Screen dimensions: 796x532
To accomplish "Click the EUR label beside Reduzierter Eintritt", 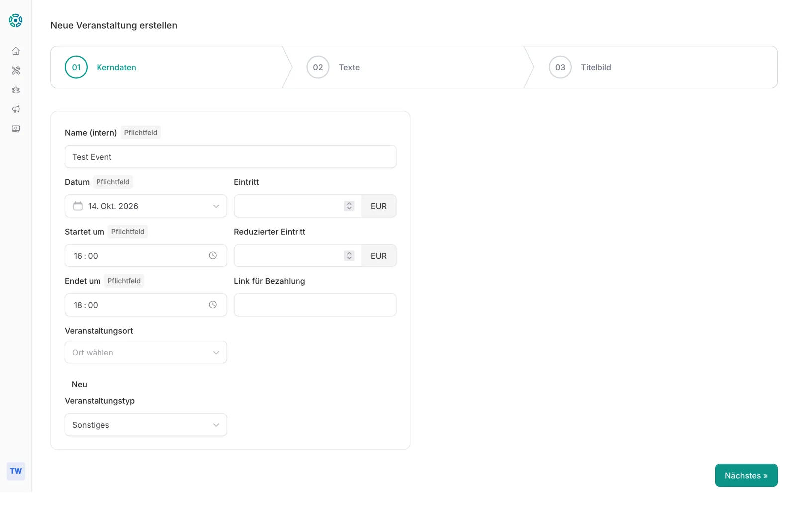I will (379, 256).
